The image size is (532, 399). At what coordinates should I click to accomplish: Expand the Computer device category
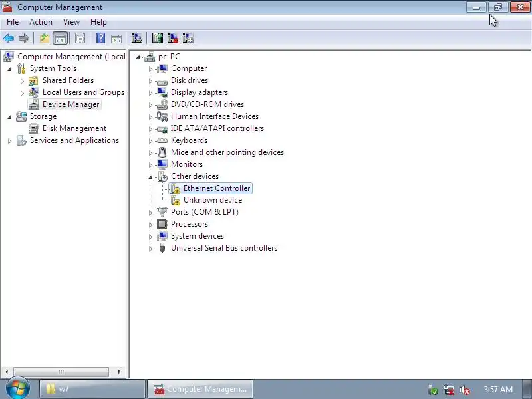[150, 69]
